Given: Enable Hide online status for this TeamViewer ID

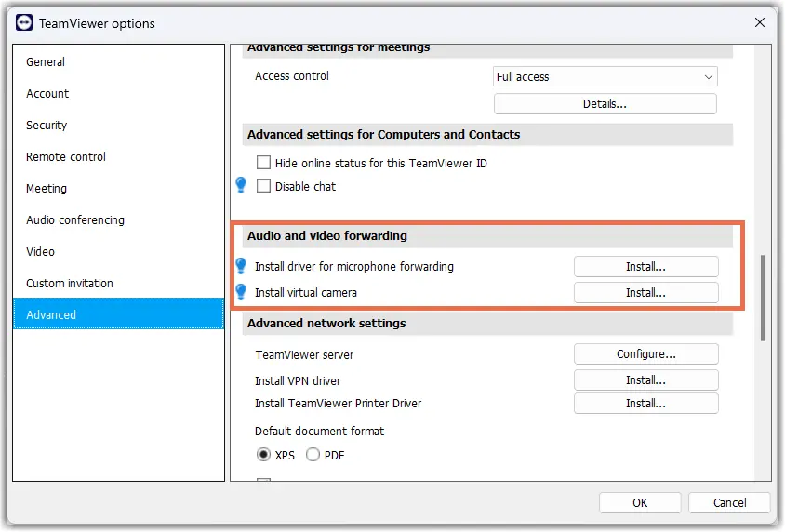Looking at the screenshot, I should (x=263, y=163).
